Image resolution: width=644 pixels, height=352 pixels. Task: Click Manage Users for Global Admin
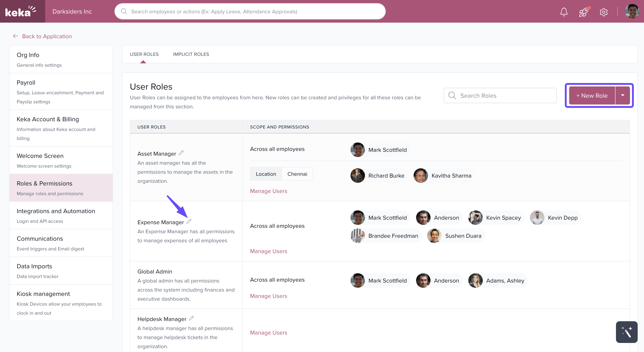(x=268, y=296)
